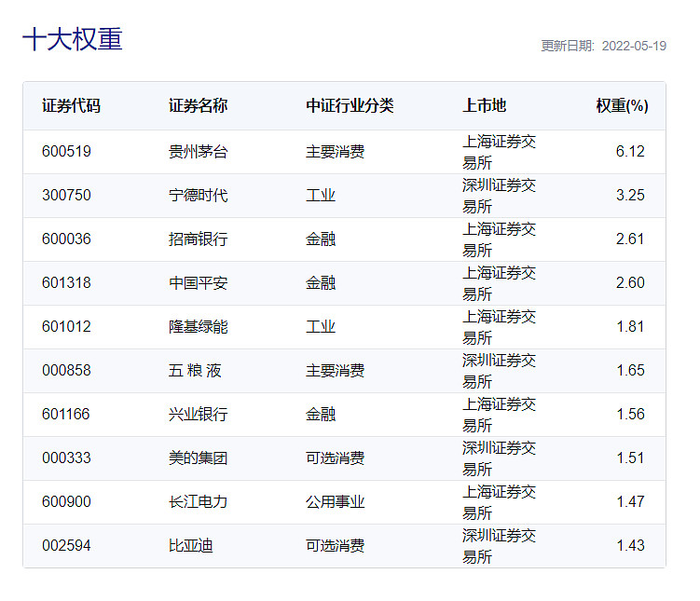This screenshot has width=700, height=601.
Task: Click 上海证券交易所 in the 601318 row
Action: click(499, 283)
